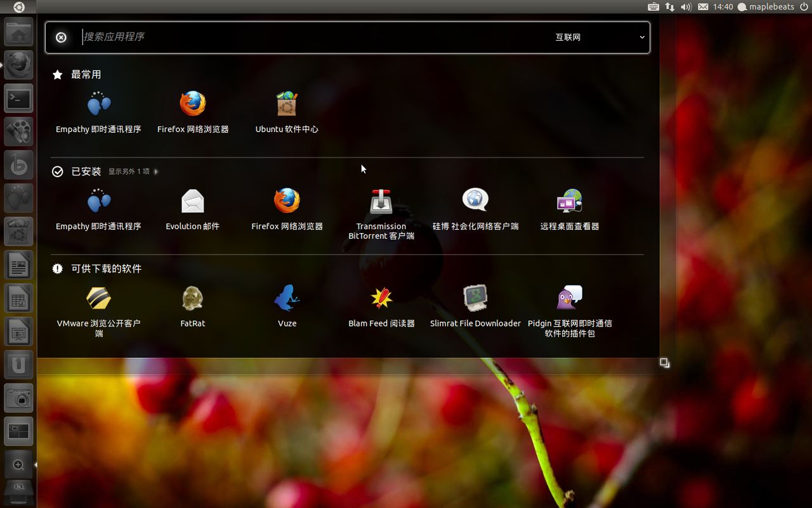Select VMware 浏览公开客户端 for download
The image size is (812, 508).
pos(98,311)
